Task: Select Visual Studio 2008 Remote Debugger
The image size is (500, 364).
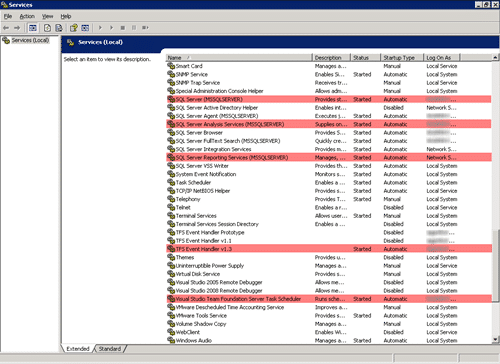Action: point(329,291)
